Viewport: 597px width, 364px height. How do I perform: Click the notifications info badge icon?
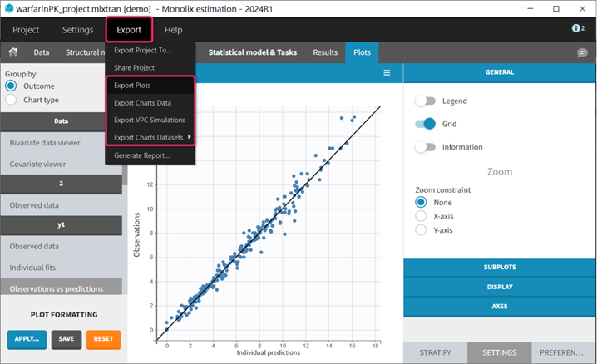pos(578,29)
